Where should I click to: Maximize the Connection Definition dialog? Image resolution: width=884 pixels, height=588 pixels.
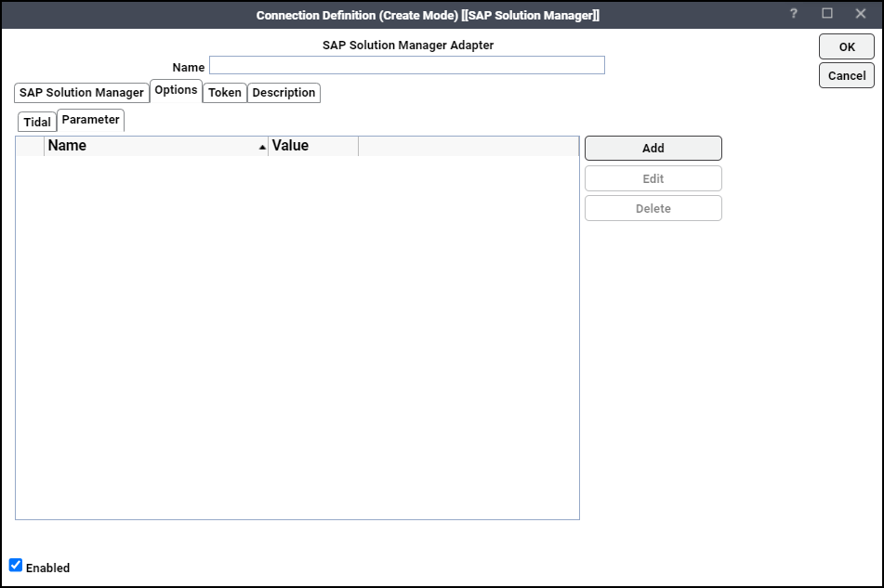click(827, 14)
